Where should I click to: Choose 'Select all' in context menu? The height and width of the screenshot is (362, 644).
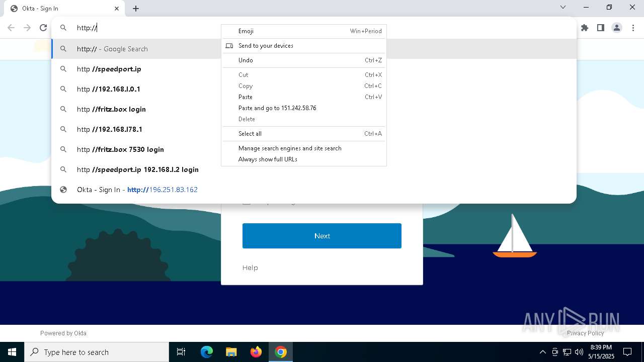pyautogui.click(x=304, y=134)
